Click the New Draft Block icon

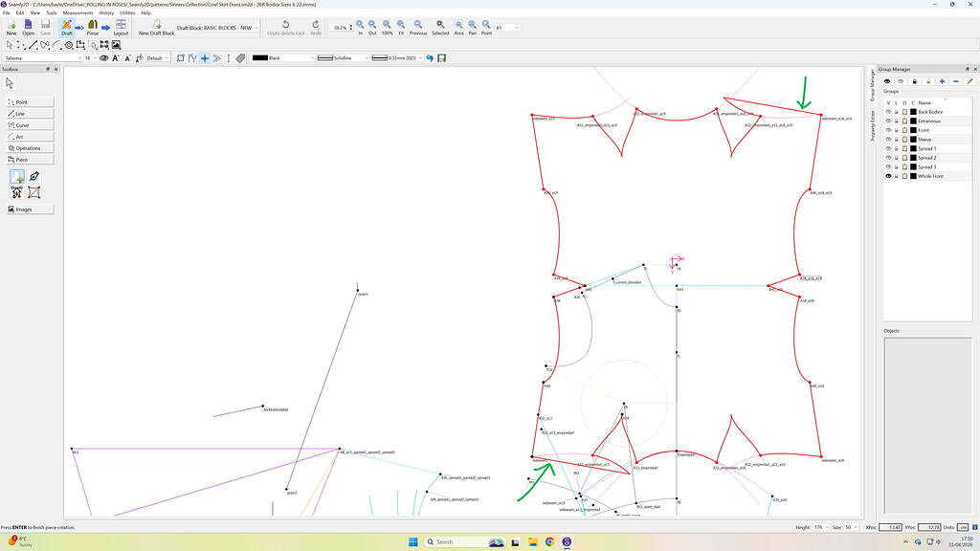coord(156,27)
